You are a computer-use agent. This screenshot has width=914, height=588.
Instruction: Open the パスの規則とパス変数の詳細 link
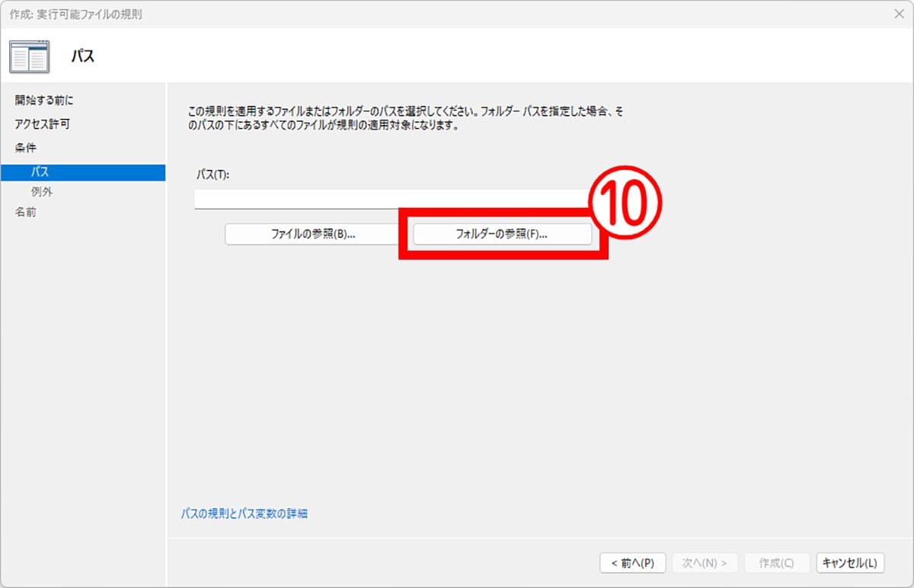[x=244, y=513]
